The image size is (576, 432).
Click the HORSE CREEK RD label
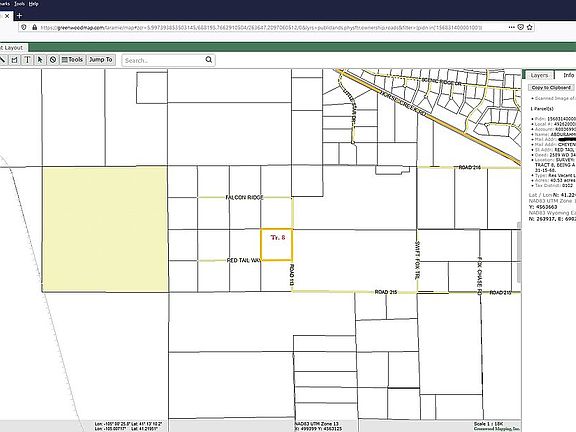(x=403, y=104)
